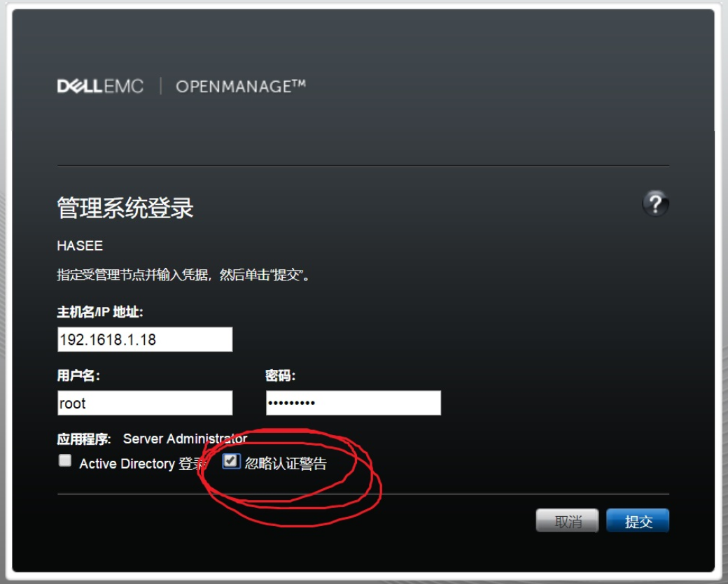Focus the 主机名/IP 地址 input field
Viewport: 728px width, 584px height.
coord(145,339)
